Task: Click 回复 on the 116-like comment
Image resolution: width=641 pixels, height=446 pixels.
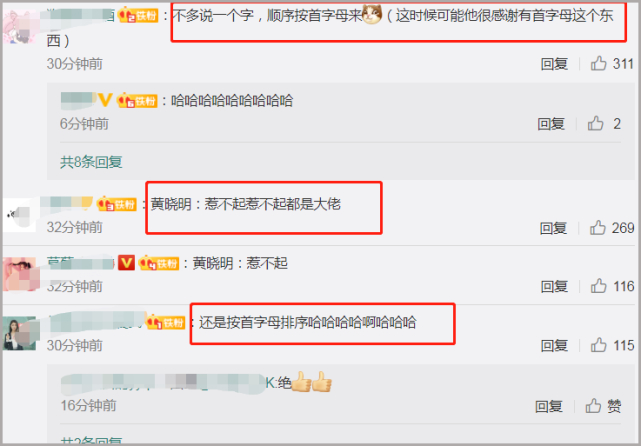Action: click(554, 286)
